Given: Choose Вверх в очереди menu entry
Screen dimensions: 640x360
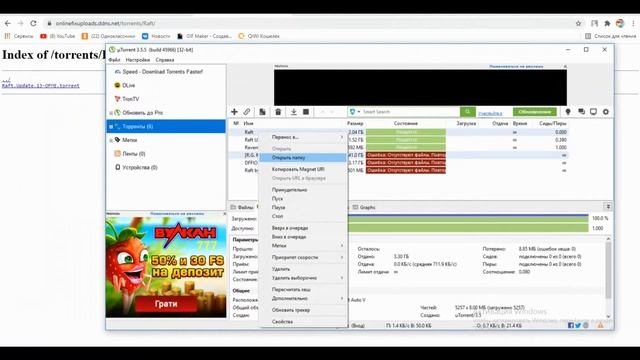Looking at the screenshot, I should click(x=304, y=228).
